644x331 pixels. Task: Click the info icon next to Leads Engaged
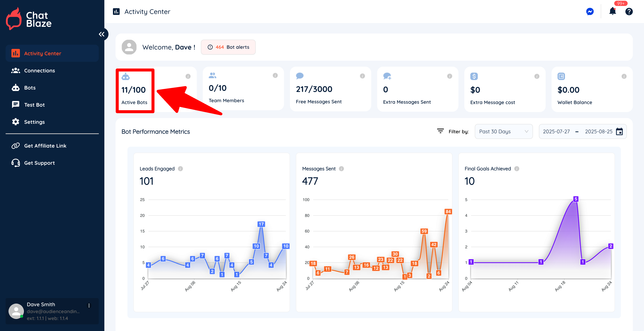tap(180, 169)
